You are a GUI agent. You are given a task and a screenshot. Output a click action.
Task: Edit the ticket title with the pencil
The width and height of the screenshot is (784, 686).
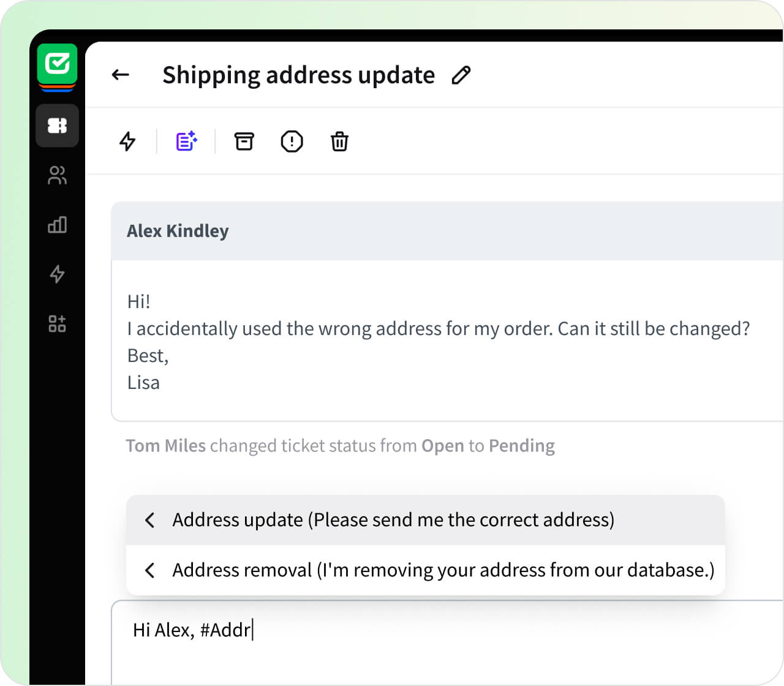(461, 75)
